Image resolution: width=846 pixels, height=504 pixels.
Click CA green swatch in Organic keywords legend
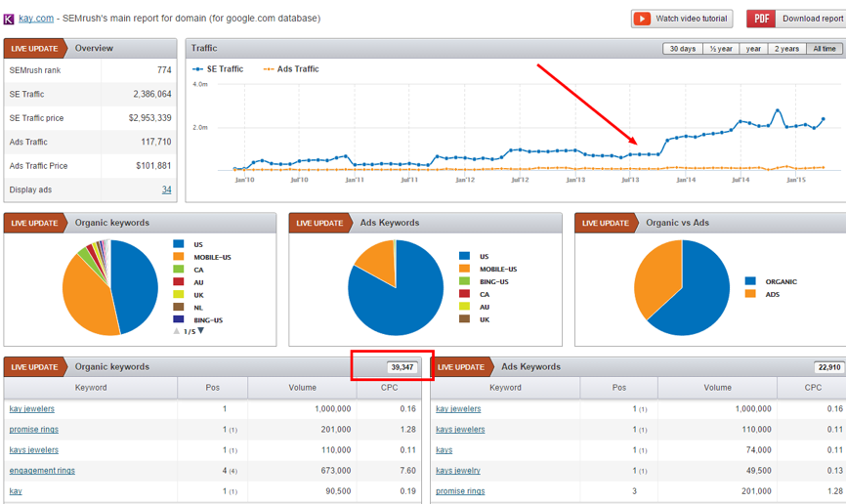[179, 270]
